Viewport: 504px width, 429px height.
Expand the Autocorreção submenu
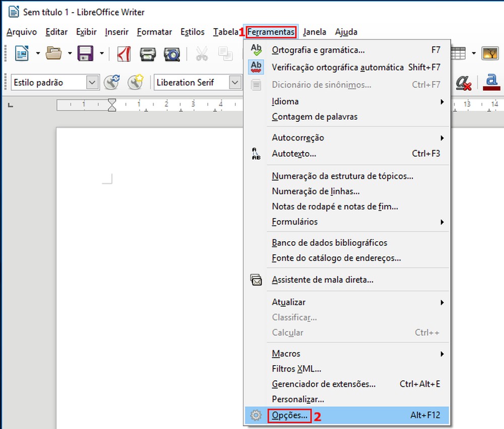294,137
